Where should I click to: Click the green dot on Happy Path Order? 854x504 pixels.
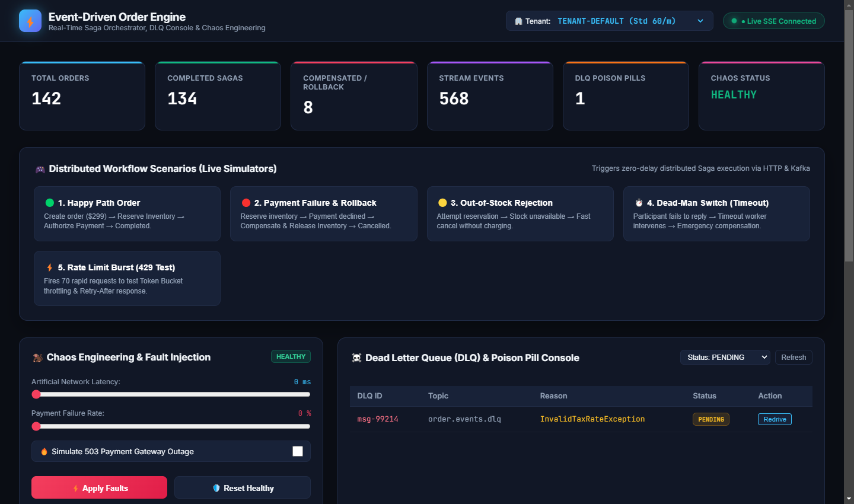tap(50, 203)
